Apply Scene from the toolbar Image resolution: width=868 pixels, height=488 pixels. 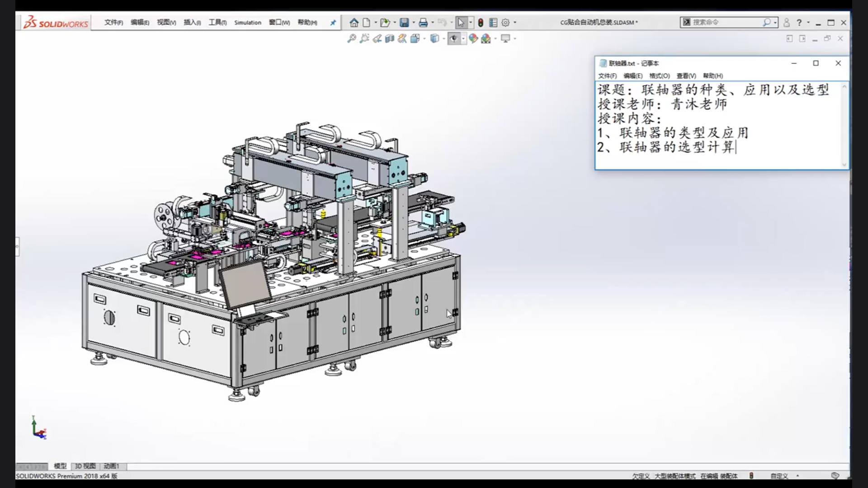(486, 38)
